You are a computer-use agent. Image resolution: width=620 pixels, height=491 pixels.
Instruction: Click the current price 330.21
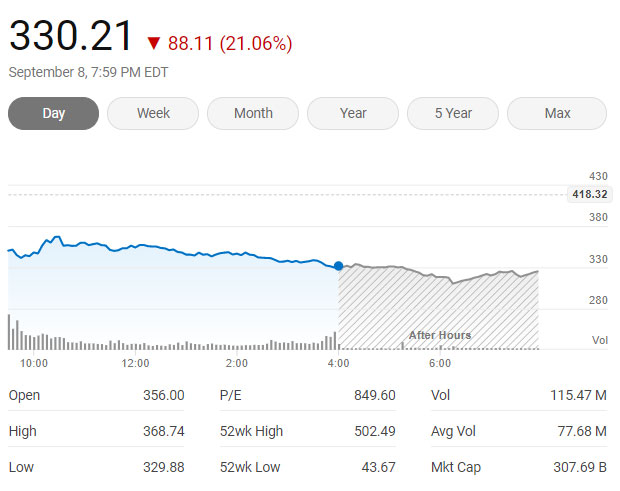pos(70,37)
